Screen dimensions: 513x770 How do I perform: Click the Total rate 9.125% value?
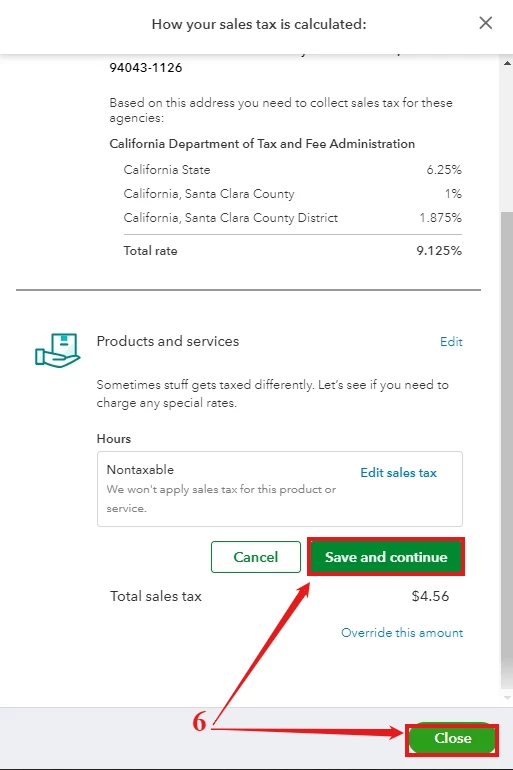coord(439,251)
